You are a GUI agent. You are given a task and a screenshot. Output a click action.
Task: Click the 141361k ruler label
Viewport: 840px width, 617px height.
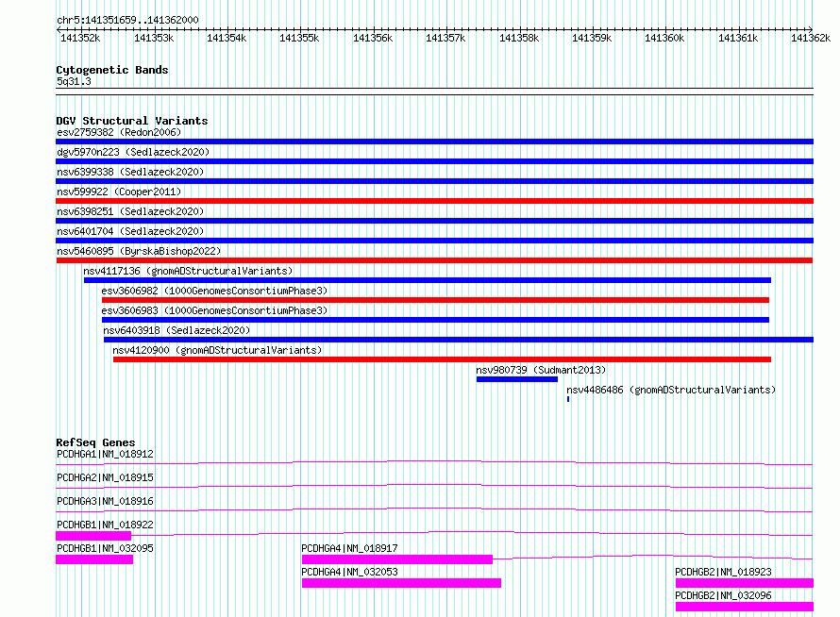pyautogui.click(x=738, y=38)
